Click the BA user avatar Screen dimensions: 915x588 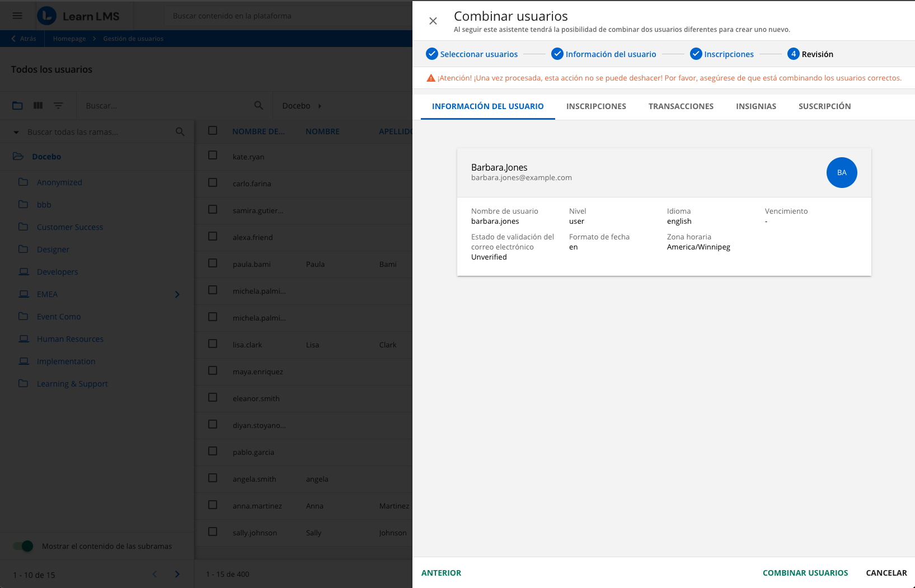(x=842, y=172)
